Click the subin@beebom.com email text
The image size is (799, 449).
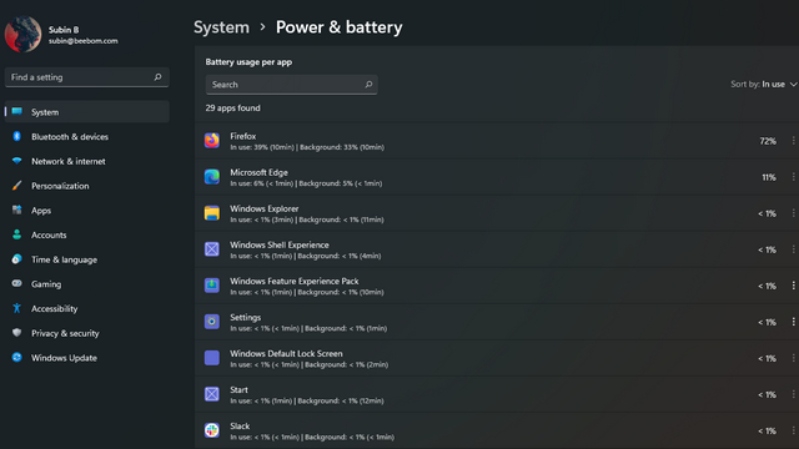click(x=83, y=41)
